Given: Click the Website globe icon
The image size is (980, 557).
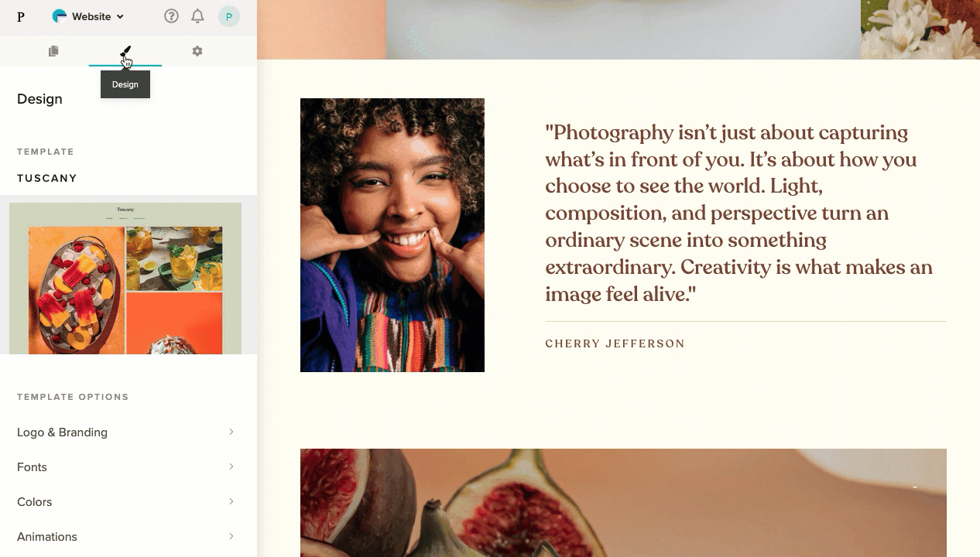Looking at the screenshot, I should pos(60,16).
